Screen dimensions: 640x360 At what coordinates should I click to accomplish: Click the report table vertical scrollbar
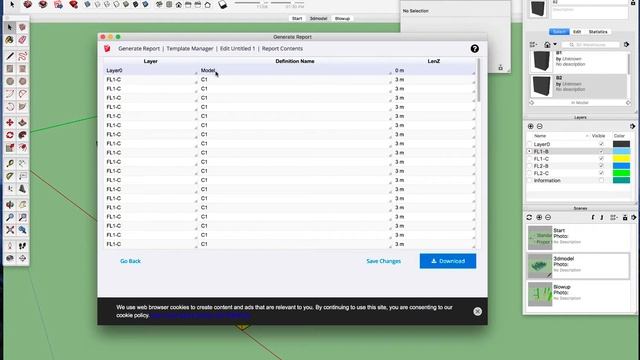(478, 80)
